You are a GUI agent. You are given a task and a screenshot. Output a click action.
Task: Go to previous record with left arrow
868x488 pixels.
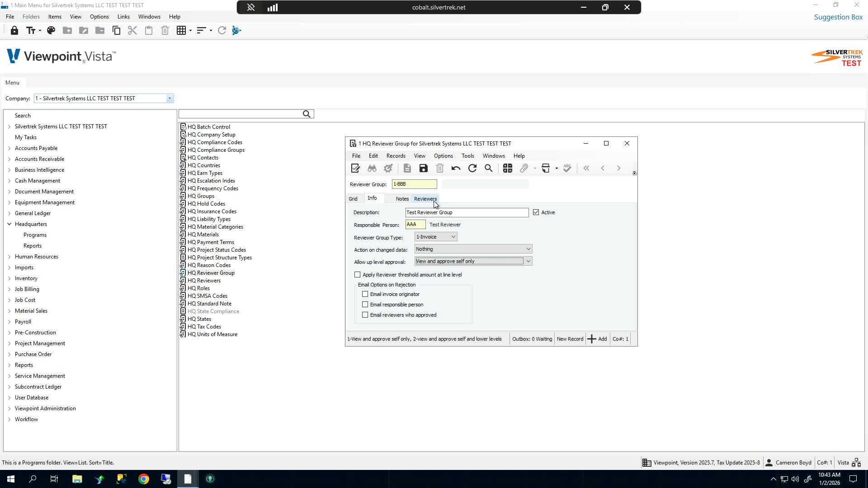(x=603, y=169)
